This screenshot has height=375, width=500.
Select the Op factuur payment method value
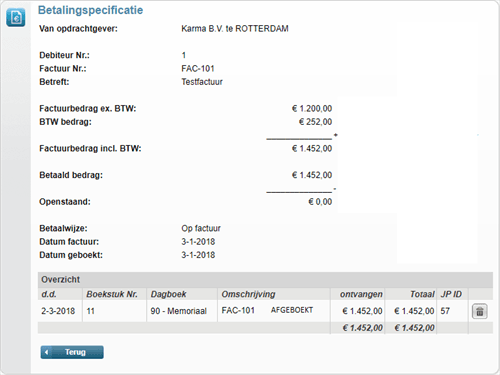pos(201,228)
